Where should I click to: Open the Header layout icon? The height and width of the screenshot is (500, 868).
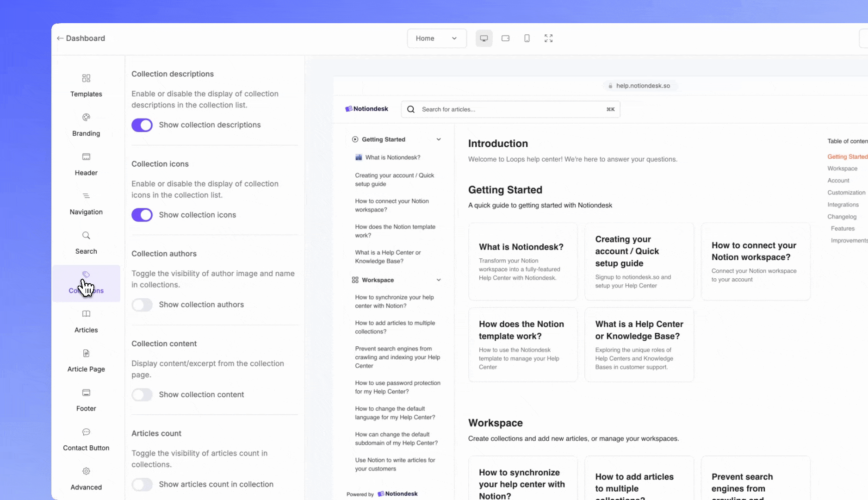(x=86, y=156)
